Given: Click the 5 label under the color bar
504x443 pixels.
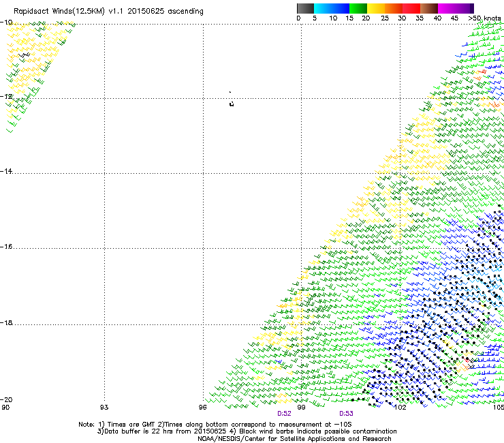Looking at the screenshot, I should 315,18.
